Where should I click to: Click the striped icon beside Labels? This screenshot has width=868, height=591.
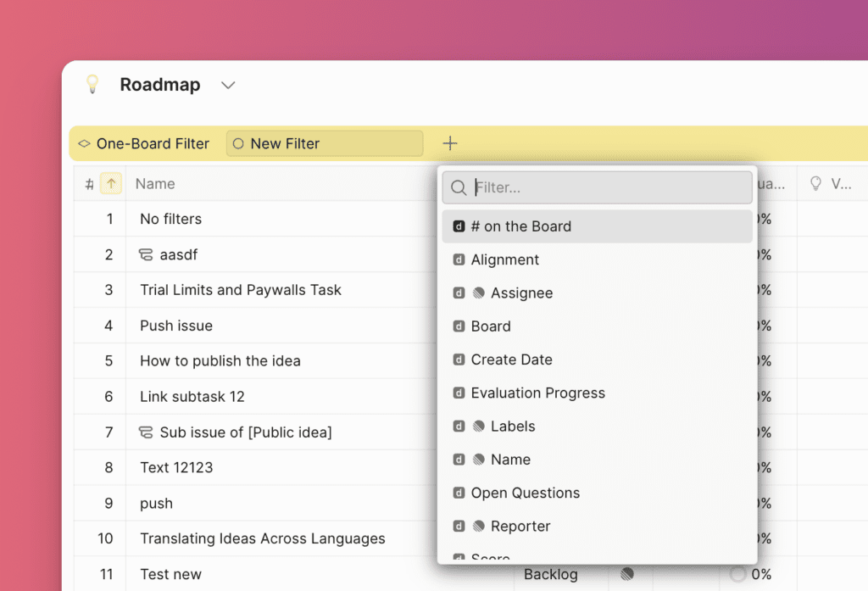point(479,427)
